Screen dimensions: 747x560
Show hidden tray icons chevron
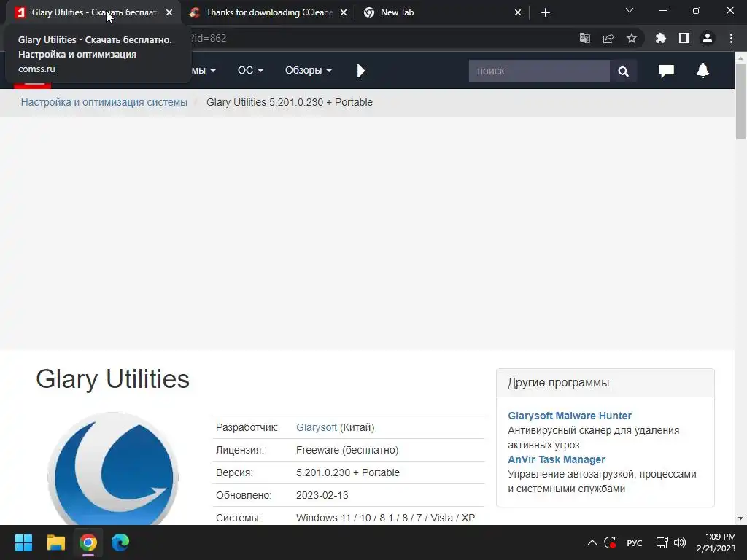(x=592, y=542)
